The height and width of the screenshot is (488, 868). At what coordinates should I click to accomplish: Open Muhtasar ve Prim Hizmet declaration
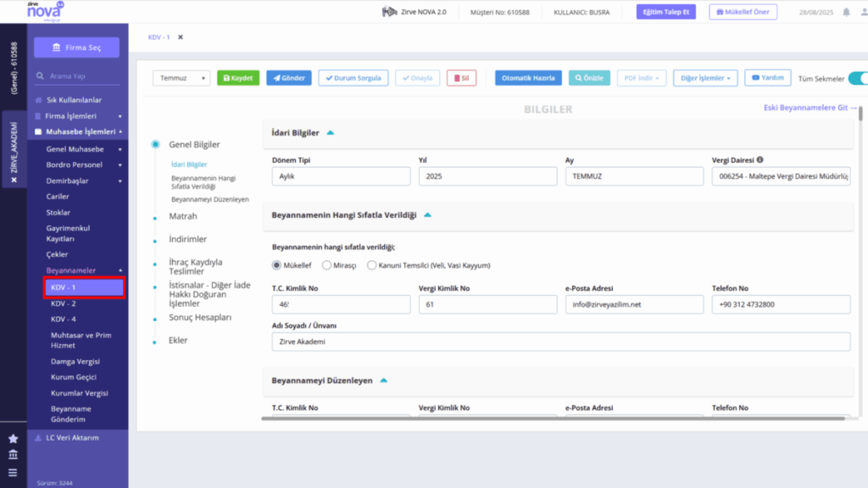(81, 341)
